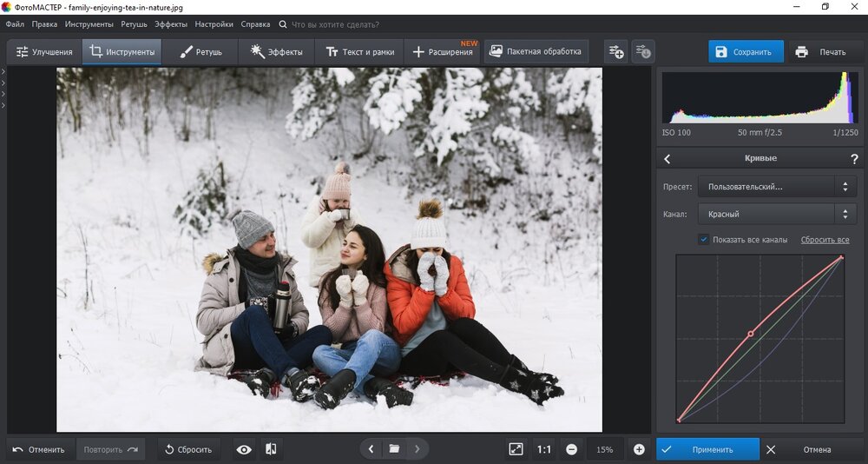Click the add preset icon in toolbar

coord(615,51)
